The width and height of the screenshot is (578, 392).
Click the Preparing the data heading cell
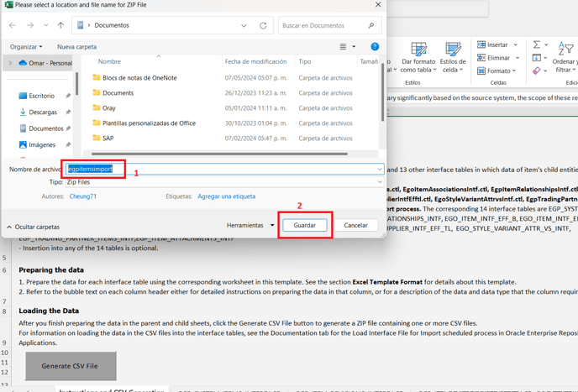click(x=51, y=270)
